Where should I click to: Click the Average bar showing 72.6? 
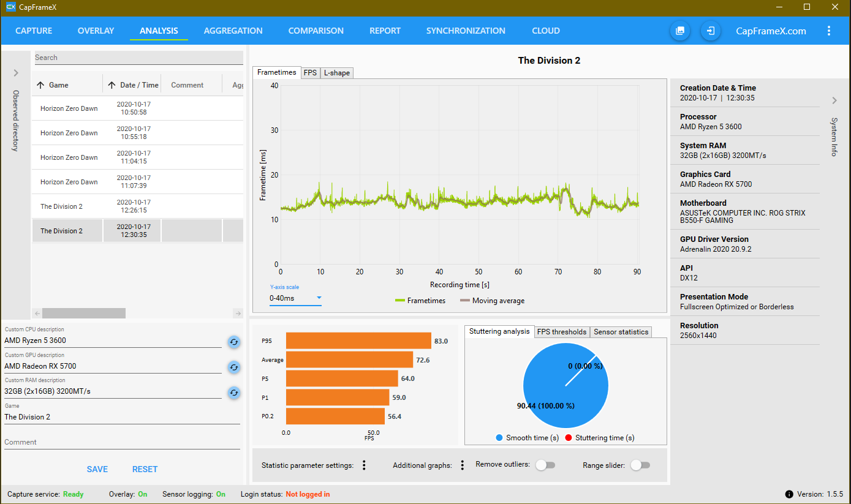point(349,359)
